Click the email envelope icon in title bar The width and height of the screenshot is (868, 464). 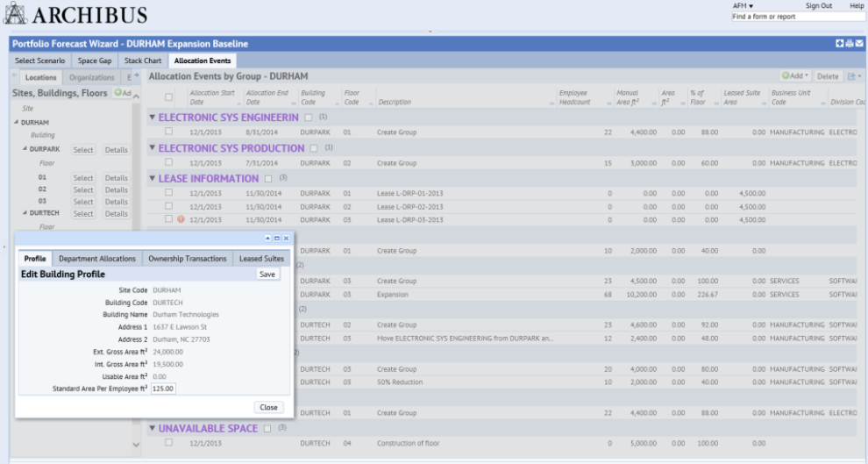[859, 43]
